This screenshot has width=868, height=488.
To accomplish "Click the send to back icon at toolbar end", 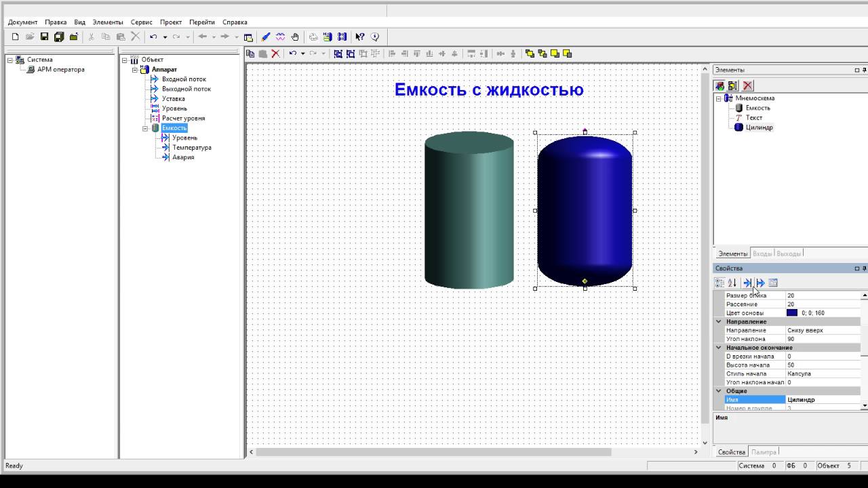I will click(567, 54).
